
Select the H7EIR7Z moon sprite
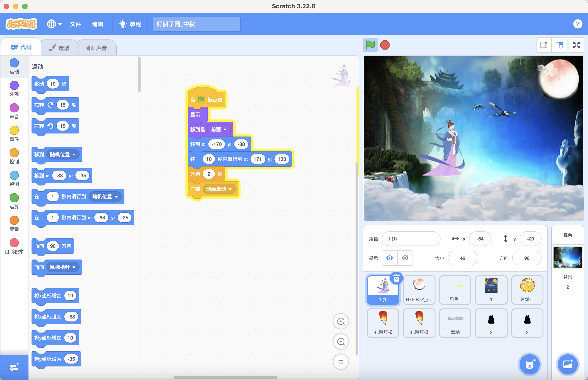point(419,290)
